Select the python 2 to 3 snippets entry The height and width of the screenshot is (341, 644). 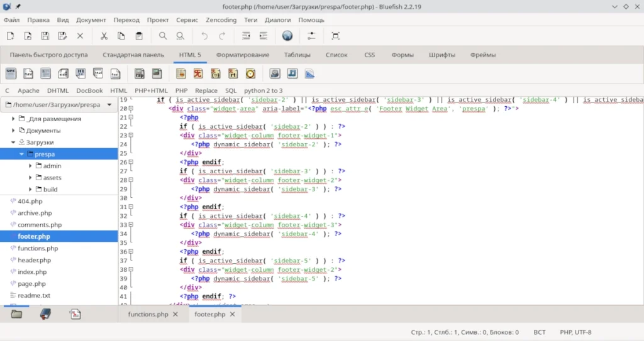264,90
